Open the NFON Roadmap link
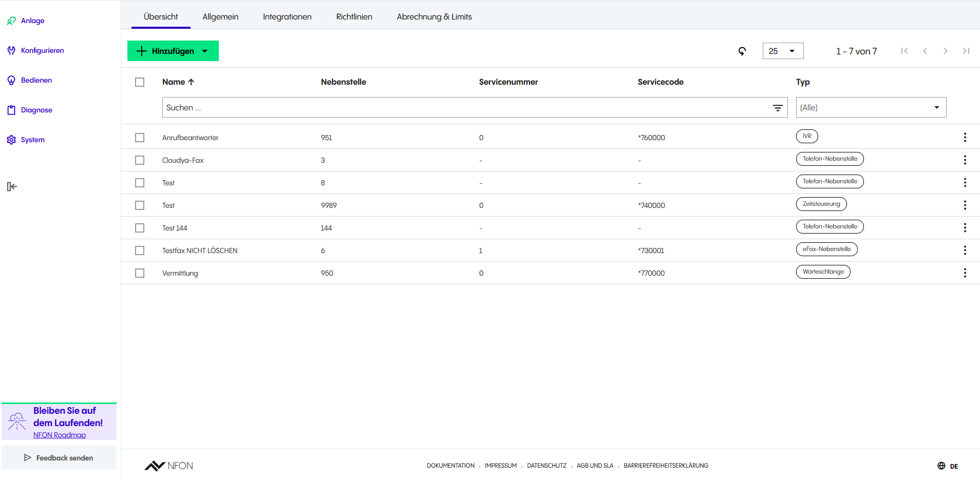The width and height of the screenshot is (980, 481). click(60, 435)
